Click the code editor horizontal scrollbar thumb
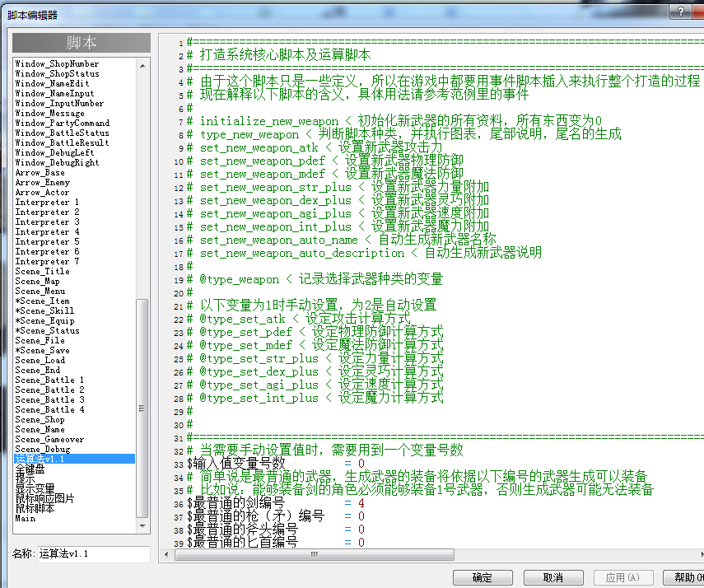Screen dimensions: 704x588 tap(315, 554)
